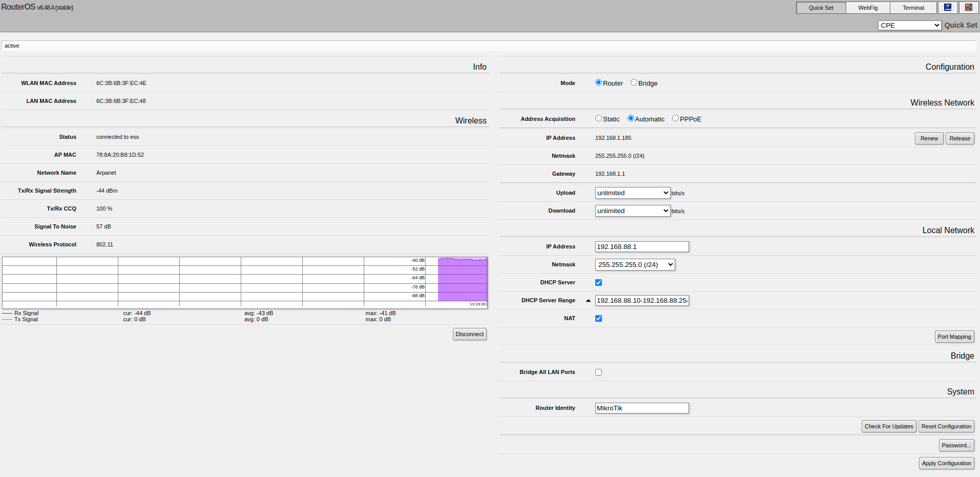Open the help manual icon

[948, 8]
